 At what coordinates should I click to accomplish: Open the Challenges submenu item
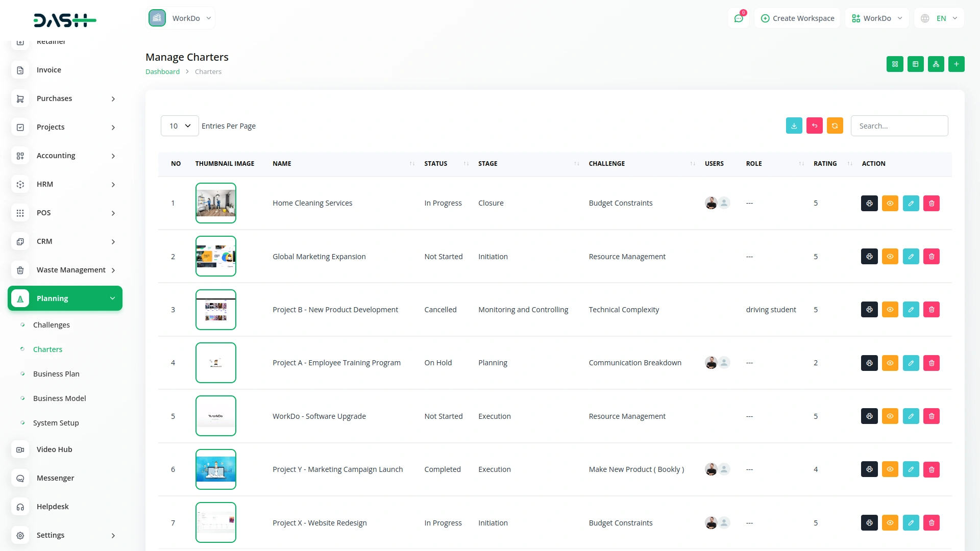pyautogui.click(x=51, y=325)
